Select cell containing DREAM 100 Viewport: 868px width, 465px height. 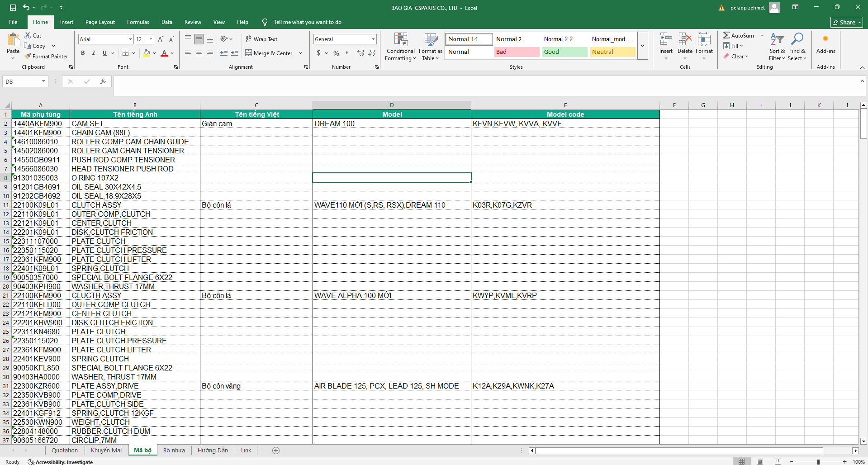[392, 123]
